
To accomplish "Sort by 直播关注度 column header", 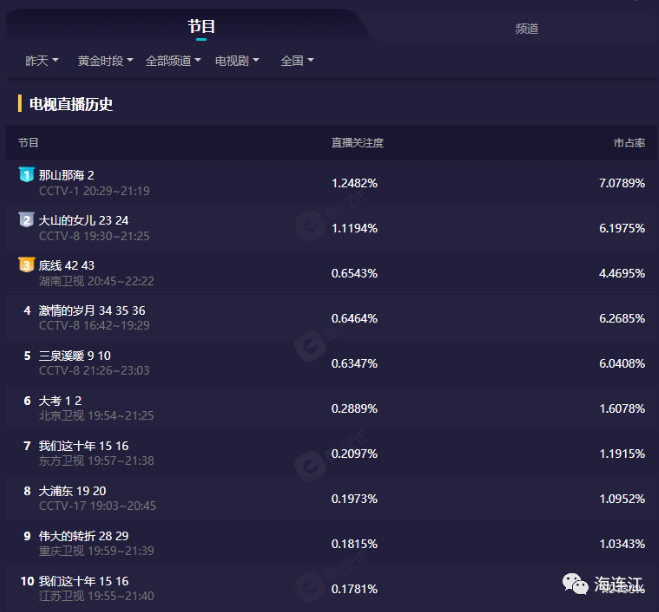I will [x=357, y=143].
